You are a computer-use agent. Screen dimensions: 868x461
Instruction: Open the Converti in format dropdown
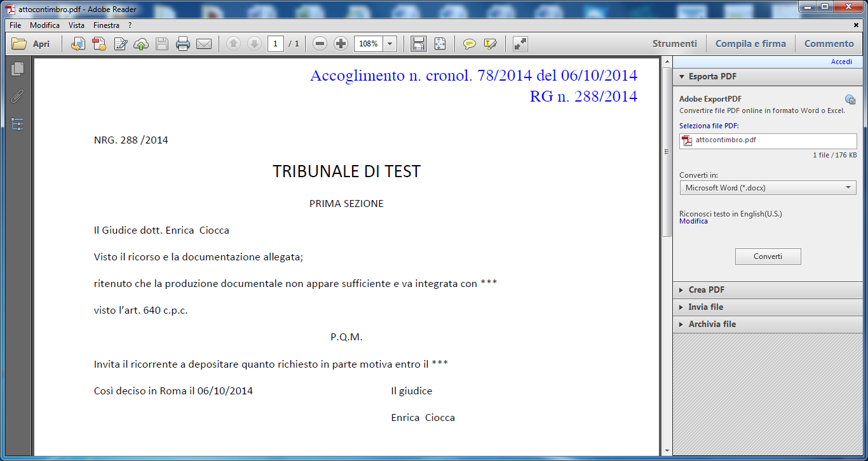point(768,188)
